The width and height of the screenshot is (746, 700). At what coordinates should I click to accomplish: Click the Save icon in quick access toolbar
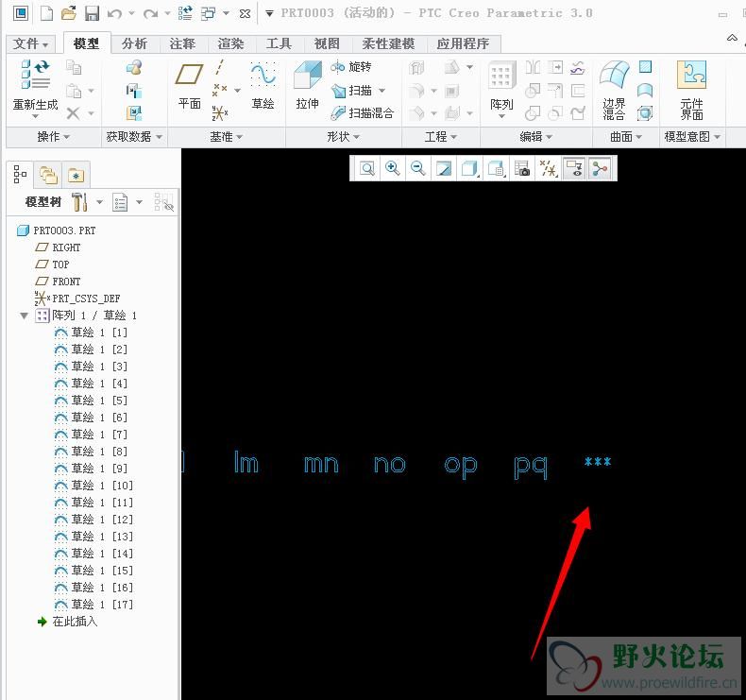click(92, 13)
